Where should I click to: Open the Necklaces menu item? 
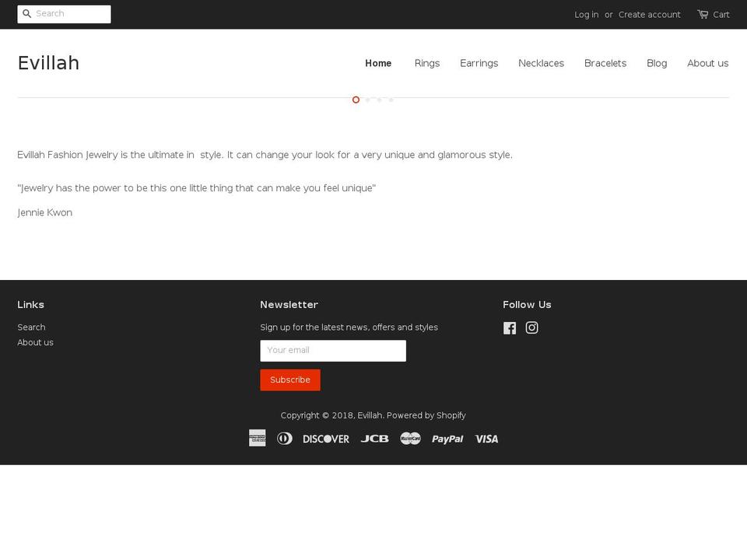coord(542,63)
